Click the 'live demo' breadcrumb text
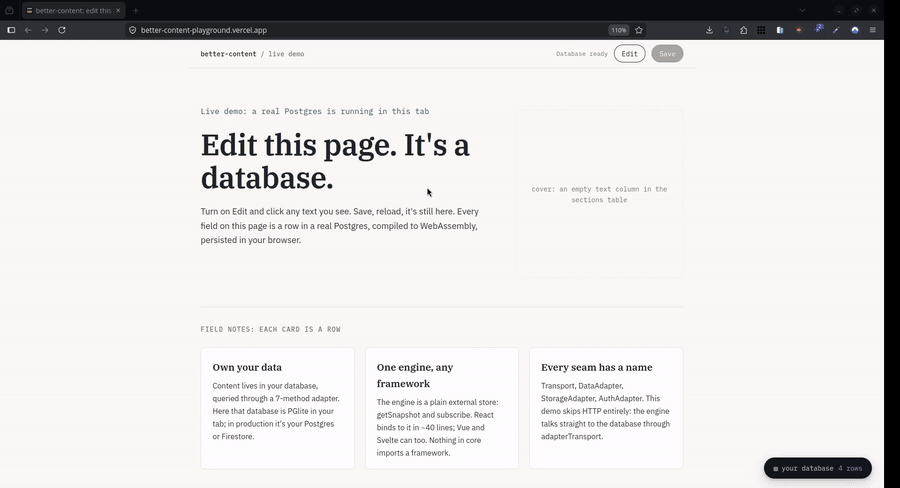This screenshot has height=488, width=900. click(286, 54)
